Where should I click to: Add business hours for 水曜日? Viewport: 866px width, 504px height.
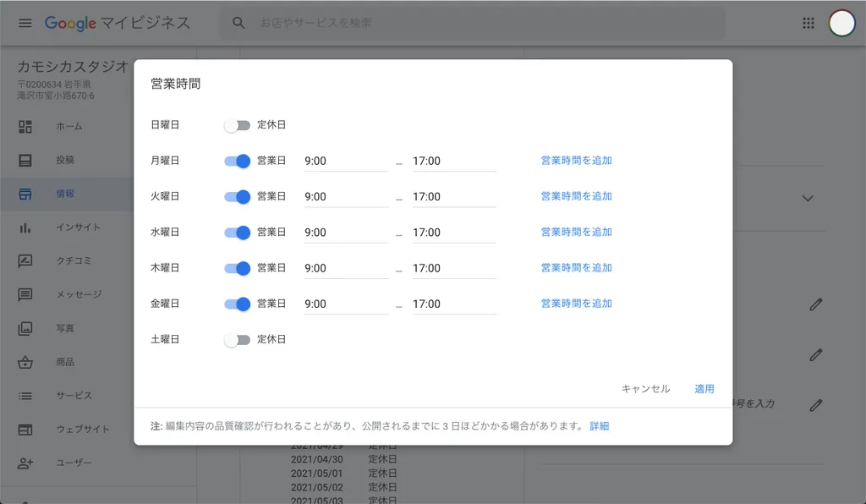576,233
